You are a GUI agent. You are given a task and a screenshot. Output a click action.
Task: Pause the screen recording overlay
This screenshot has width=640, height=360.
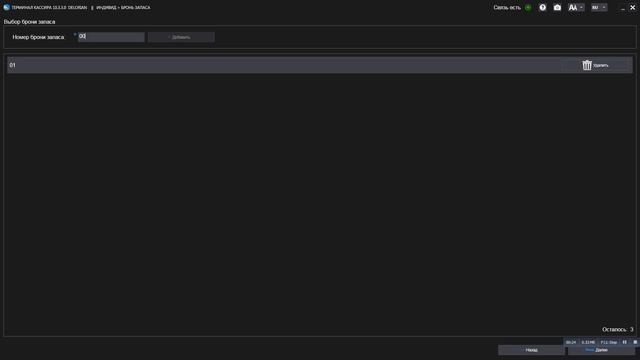click(x=624, y=342)
